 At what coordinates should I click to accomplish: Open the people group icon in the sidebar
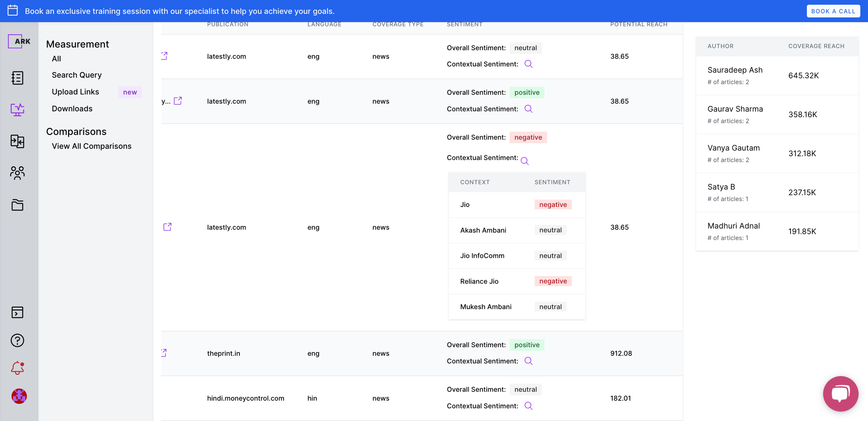17,173
